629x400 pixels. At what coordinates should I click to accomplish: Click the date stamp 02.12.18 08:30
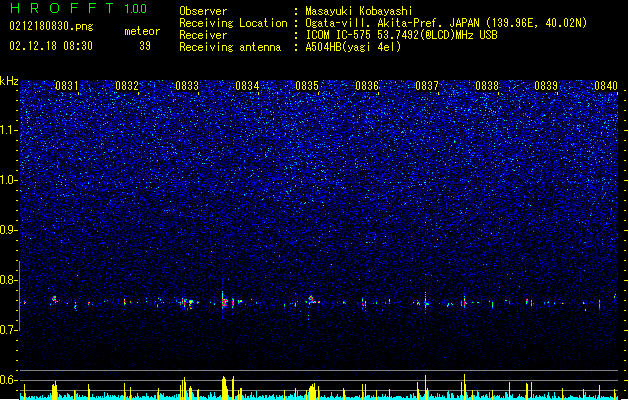click(51, 46)
